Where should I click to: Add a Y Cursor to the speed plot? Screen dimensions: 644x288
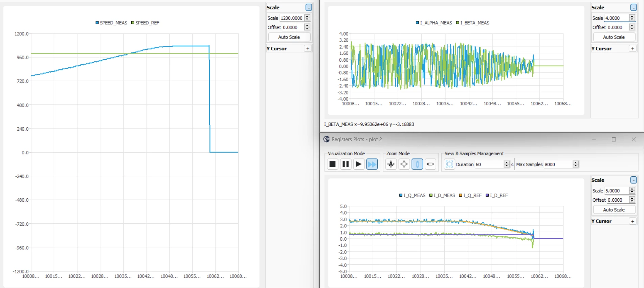[308, 49]
